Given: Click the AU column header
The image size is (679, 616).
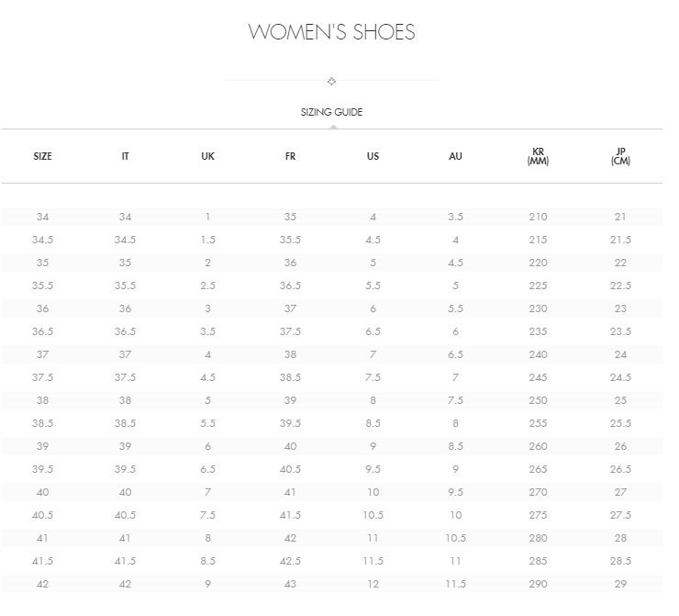Looking at the screenshot, I should tap(455, 156).
